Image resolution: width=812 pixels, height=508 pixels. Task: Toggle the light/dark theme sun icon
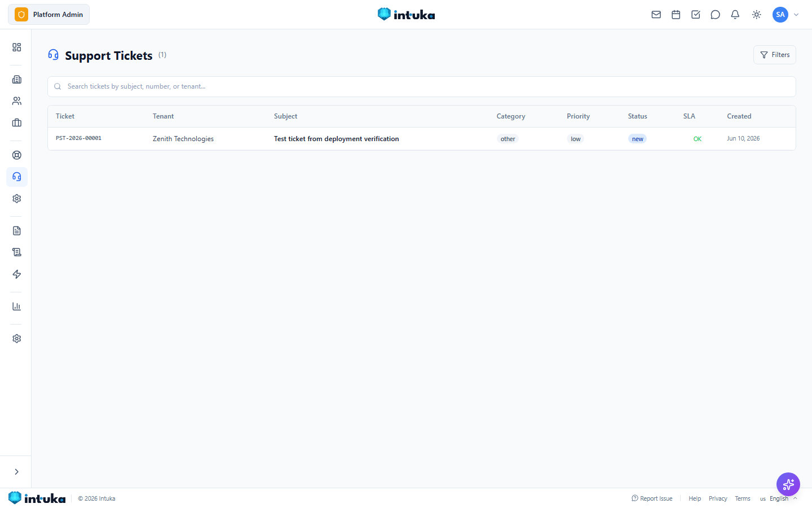click(757, 15)
